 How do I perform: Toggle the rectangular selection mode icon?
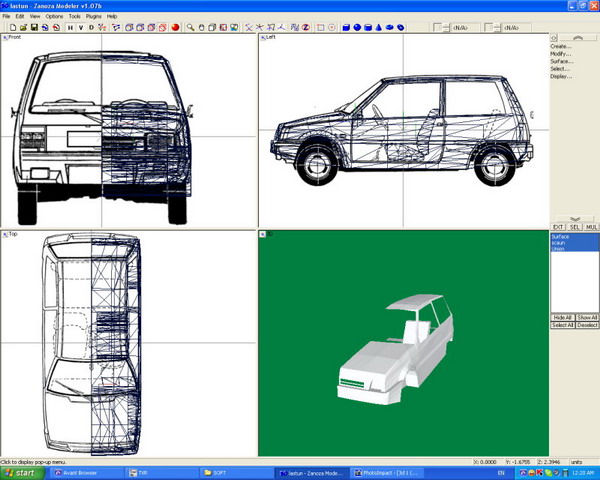point(321,28)
